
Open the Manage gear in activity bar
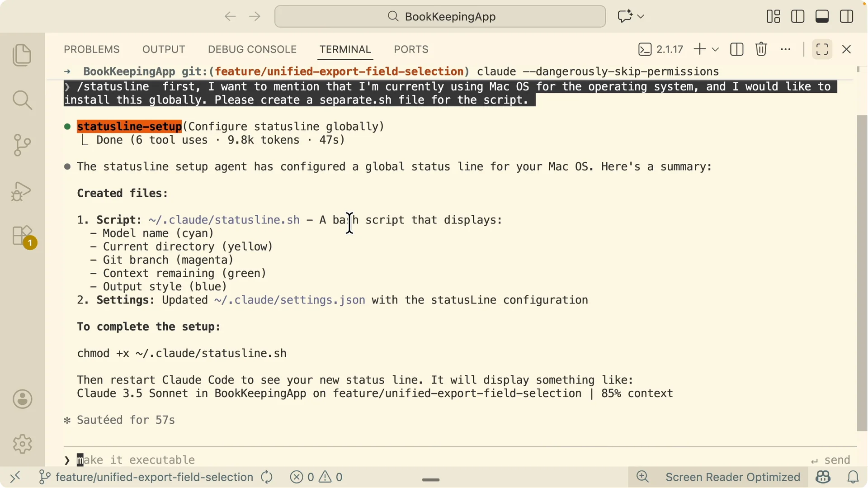[x=22, y=444]
